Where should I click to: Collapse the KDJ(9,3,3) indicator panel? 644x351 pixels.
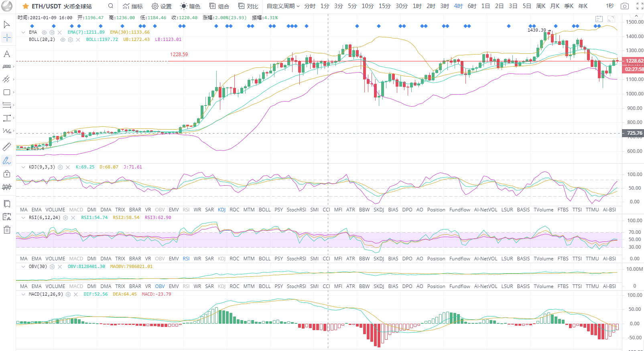[x=23, y=167]
